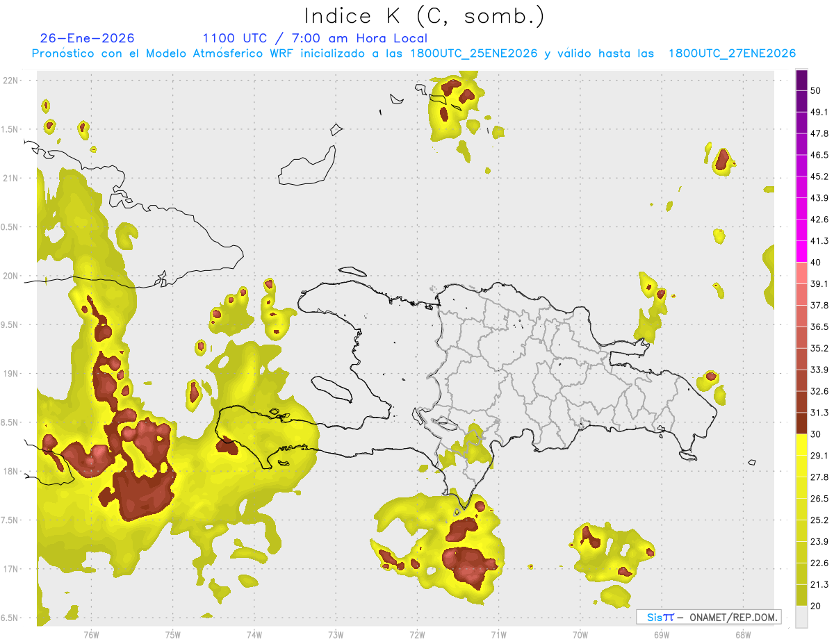Click colorbar value '40'

[815, 262]
